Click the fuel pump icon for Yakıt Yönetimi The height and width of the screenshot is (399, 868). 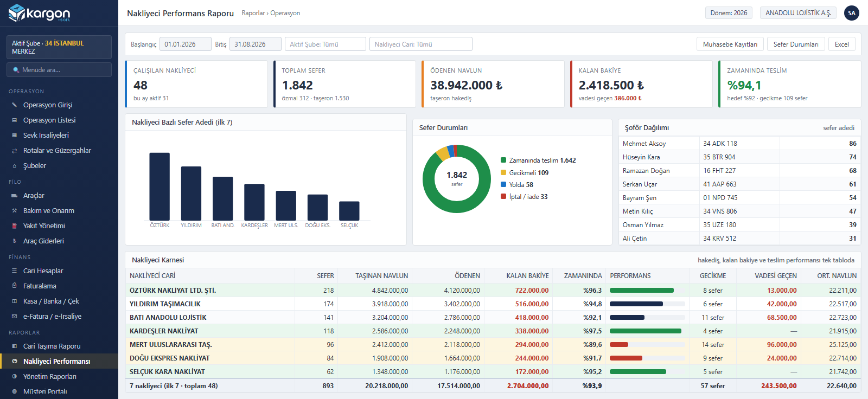point(15,226)
